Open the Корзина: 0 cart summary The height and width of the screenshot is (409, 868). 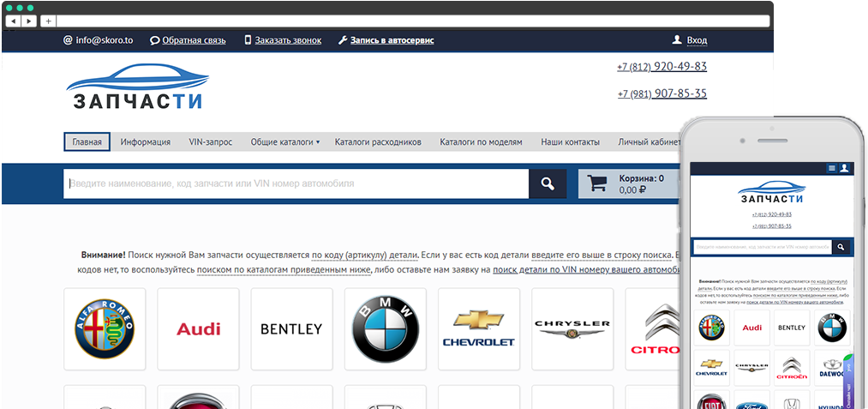pyautogui.click(x=630, y=183)
